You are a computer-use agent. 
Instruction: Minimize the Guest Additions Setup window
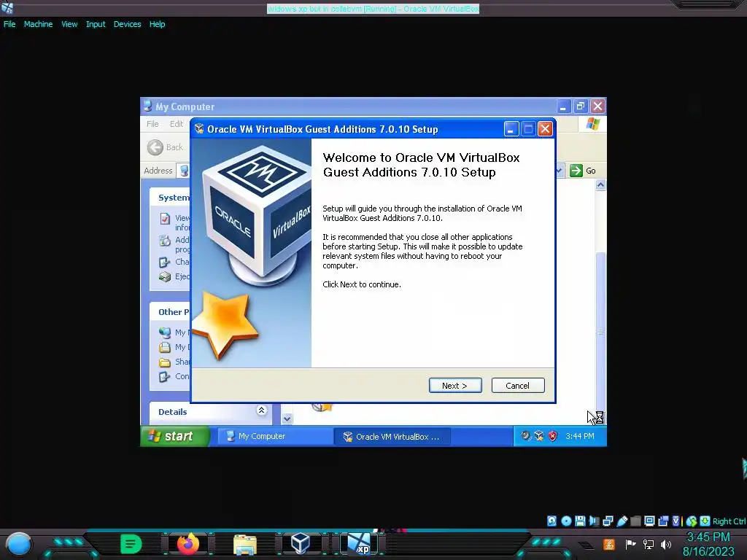[x=511, y=128]
